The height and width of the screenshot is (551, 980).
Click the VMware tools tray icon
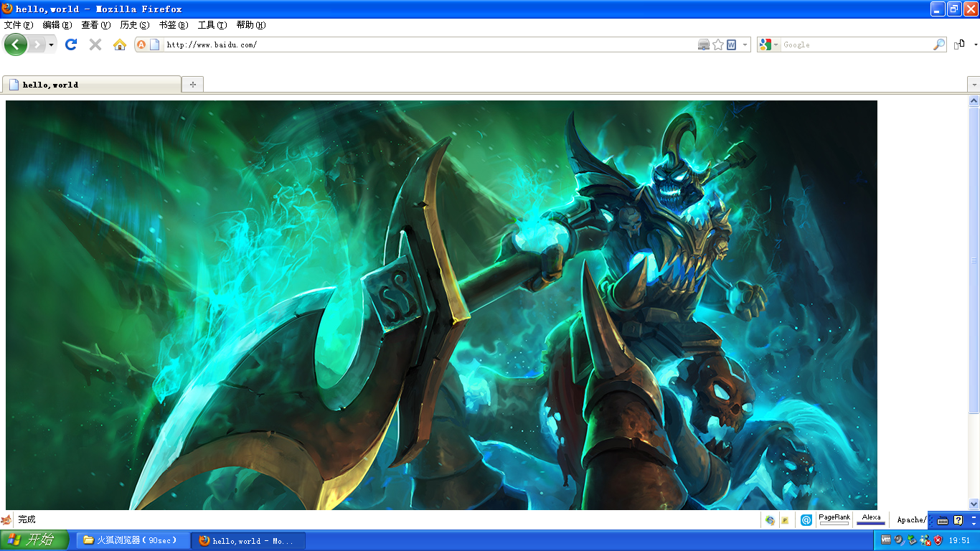886,540
